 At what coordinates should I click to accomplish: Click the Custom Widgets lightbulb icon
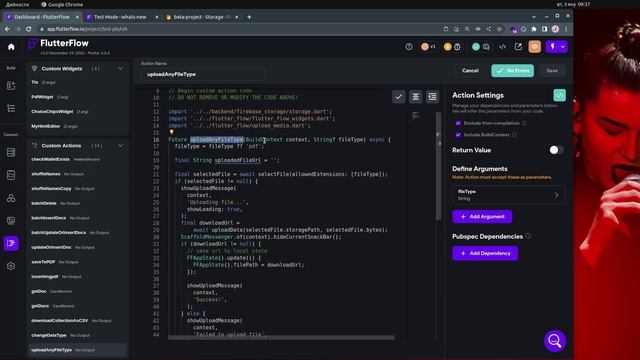[34, 69]
